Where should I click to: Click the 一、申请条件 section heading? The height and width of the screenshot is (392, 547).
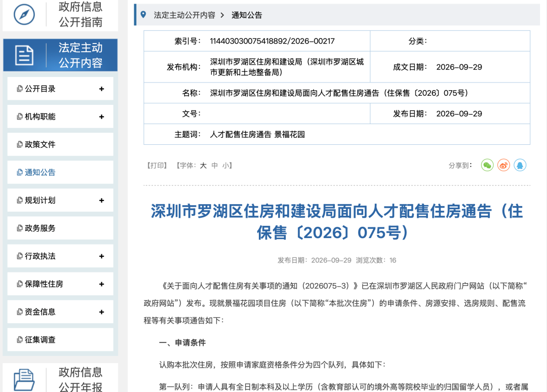pyautogui.click(x=182, y=343)
